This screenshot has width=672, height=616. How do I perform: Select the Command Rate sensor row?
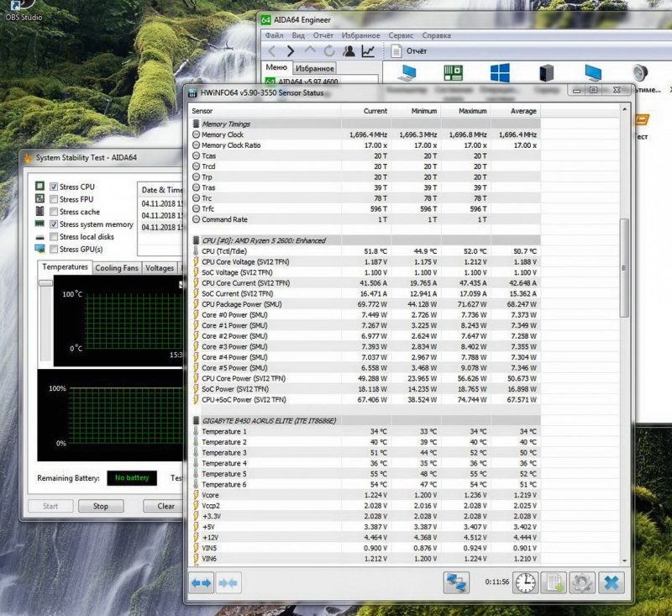365,219
